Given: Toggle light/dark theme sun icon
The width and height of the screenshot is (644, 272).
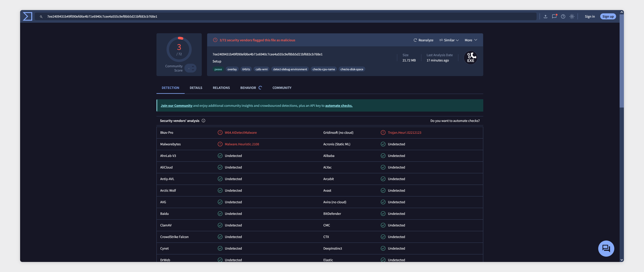Looking at the screenshot, I should point(572,16).
